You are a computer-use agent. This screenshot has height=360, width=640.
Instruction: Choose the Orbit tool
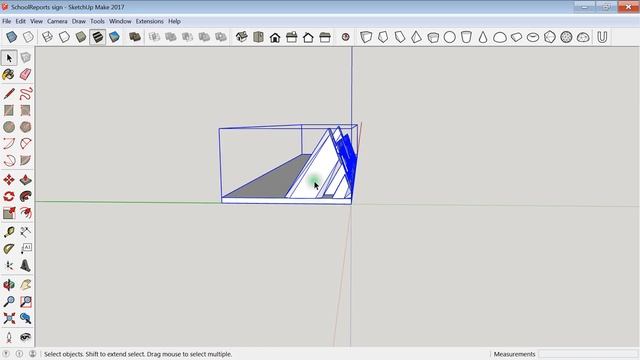pos(9,285)
